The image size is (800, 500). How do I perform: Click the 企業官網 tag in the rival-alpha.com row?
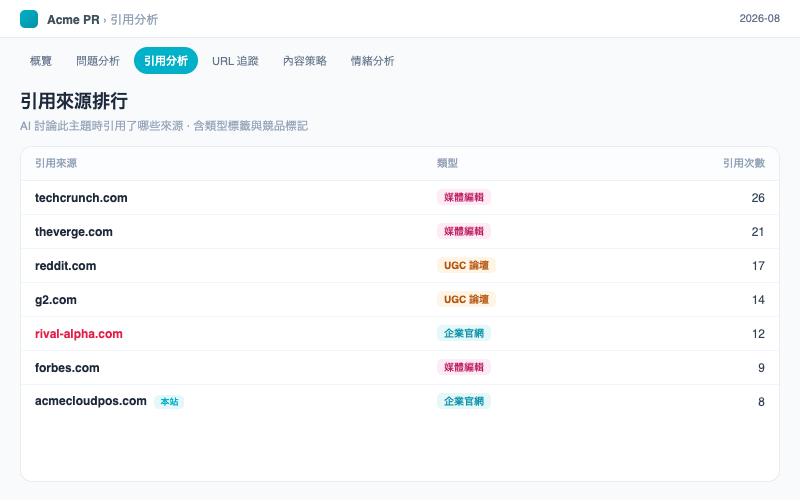(x=464, y=333)
